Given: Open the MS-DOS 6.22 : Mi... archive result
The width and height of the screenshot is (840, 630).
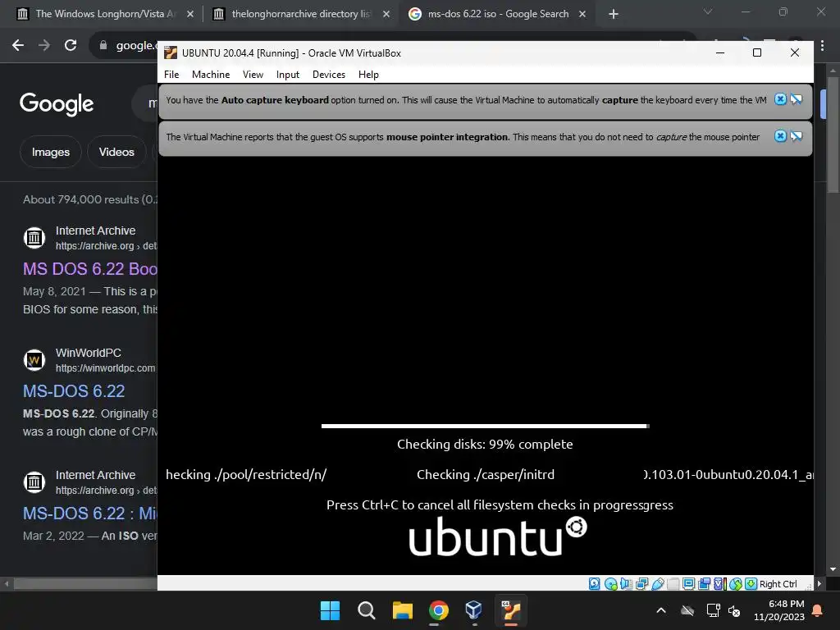Looking at the screenshot, I should pos(90,514).
